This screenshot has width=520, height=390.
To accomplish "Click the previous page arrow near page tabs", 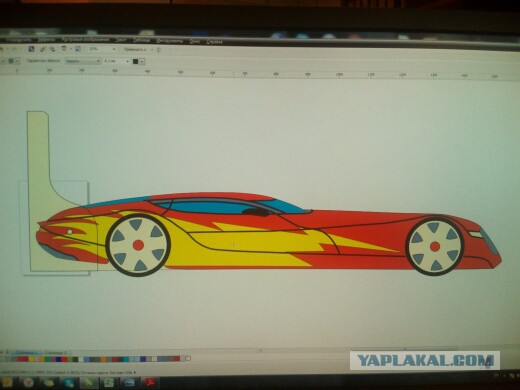I will (x=2, y=352).
